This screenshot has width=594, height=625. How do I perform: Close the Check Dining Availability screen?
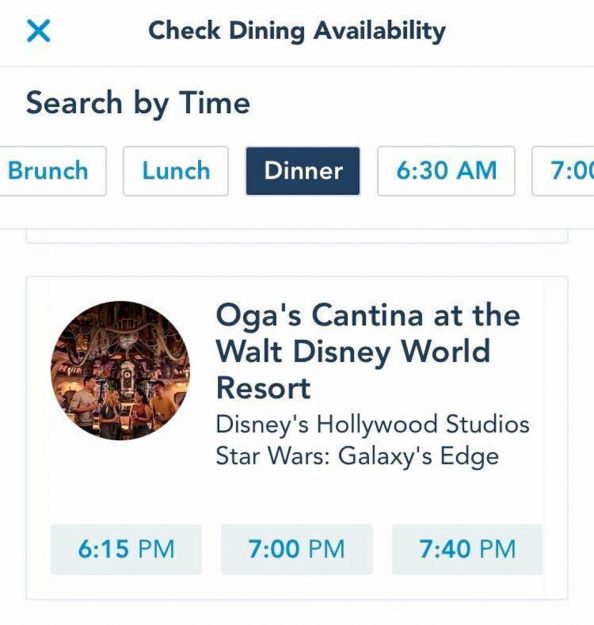pyautogui.click(x=39, y=31)
